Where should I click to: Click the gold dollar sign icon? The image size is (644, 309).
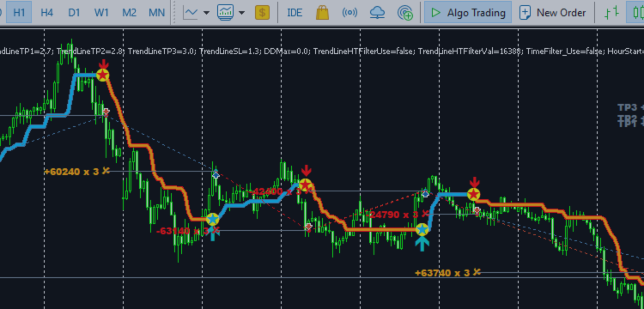pos(262,13)
